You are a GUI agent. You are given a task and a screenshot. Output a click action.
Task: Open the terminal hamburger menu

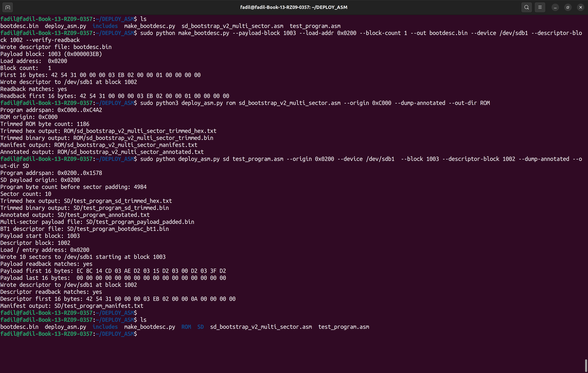pos(540,7)
